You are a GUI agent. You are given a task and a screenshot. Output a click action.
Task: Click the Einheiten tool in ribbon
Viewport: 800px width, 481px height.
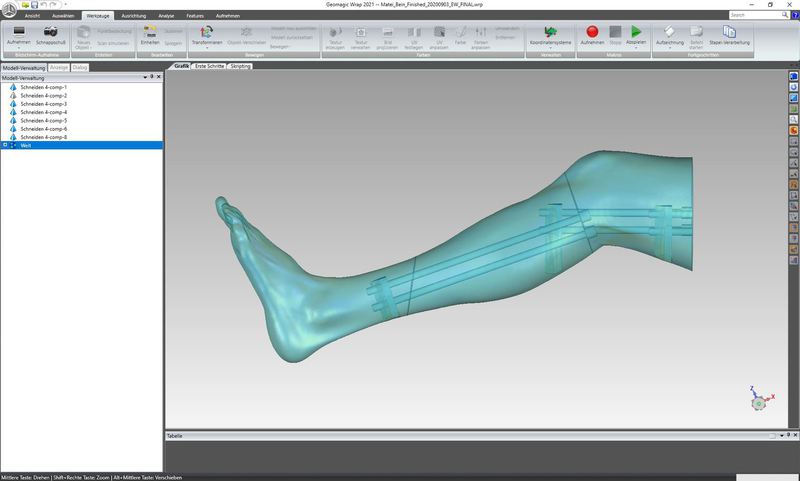click(x=150, y=33)
